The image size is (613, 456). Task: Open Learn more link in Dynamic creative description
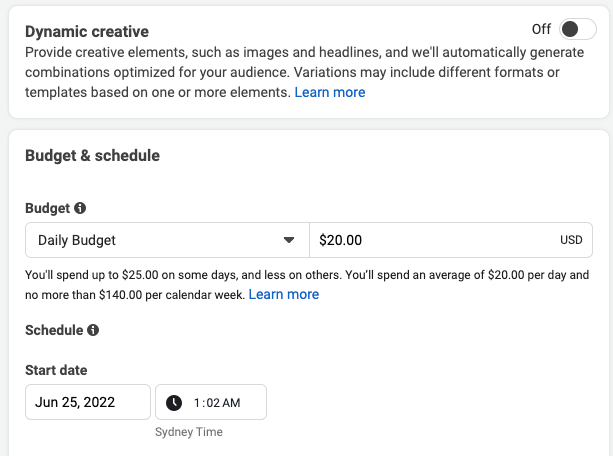pos(330,92)
